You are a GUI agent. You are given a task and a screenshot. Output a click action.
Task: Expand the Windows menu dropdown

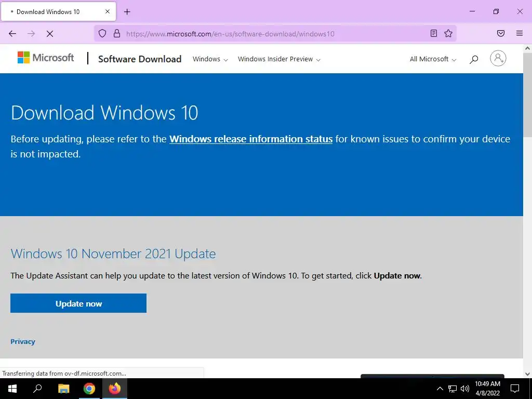coord(210,59)
